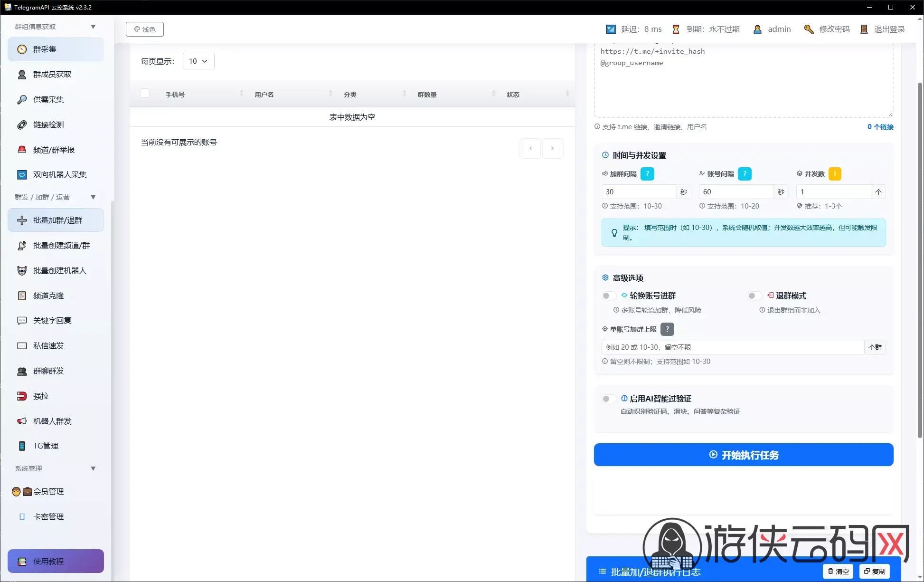
Task: Click the 链接检测 link icon
Action: (22, 125)
